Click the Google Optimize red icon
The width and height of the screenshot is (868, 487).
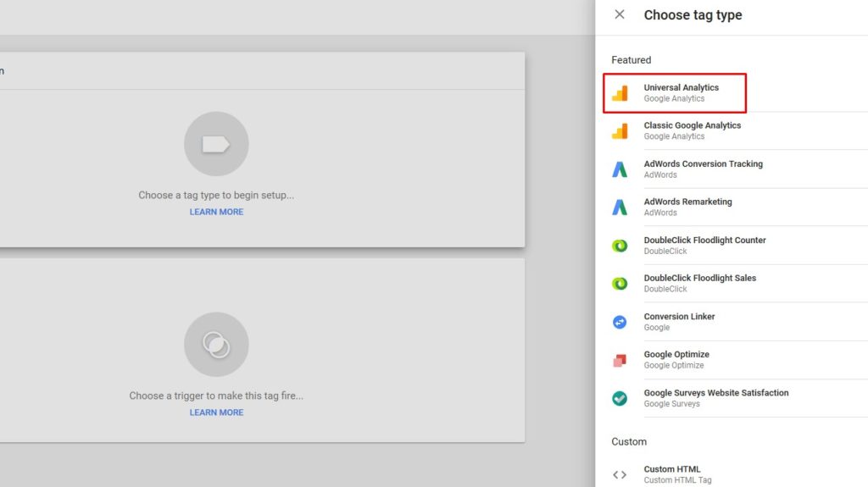tap(620, 360)
